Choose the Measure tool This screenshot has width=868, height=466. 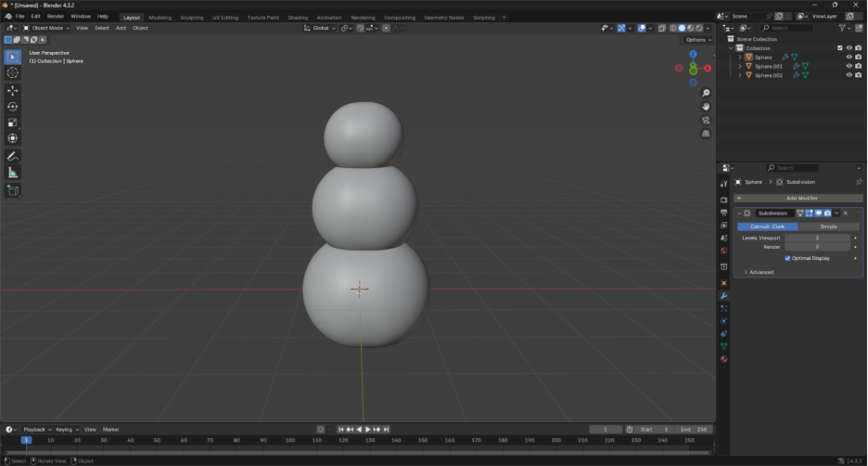[x=12, y=172]
